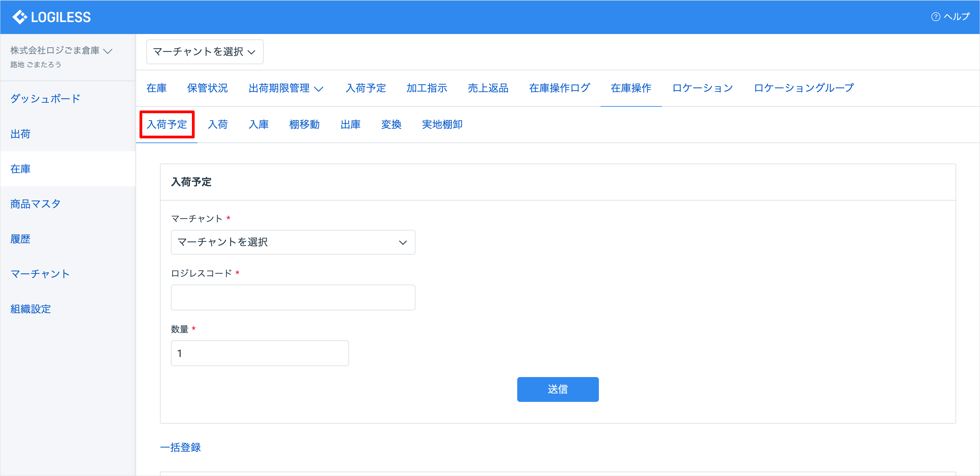Open マーチャント in the sidebar
Image resolution: width=980 pixels, height=476 pixels.
click(40, 274)
